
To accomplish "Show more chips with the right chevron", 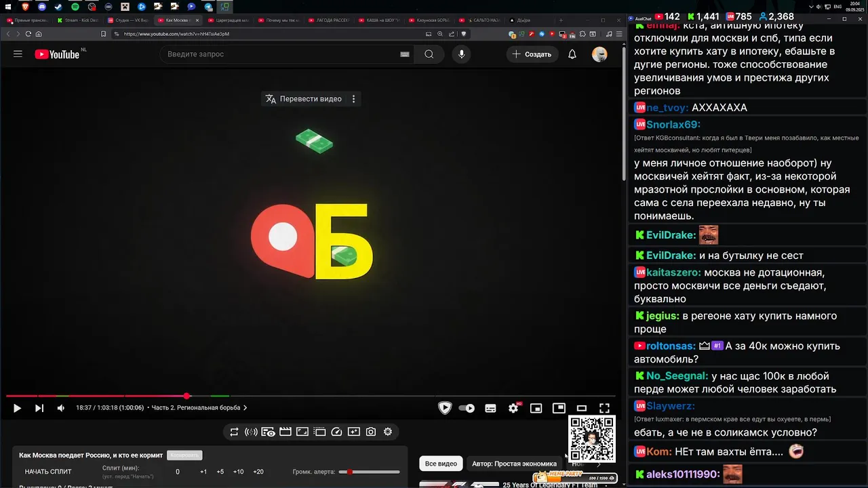I will click(598, 464).
